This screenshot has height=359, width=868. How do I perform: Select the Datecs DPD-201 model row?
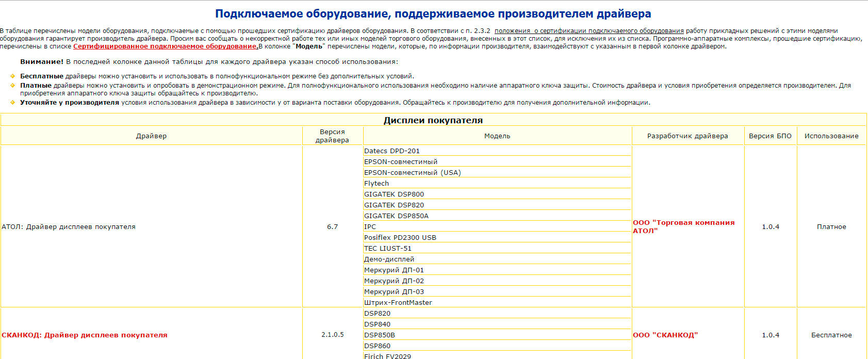coord(497,151)
